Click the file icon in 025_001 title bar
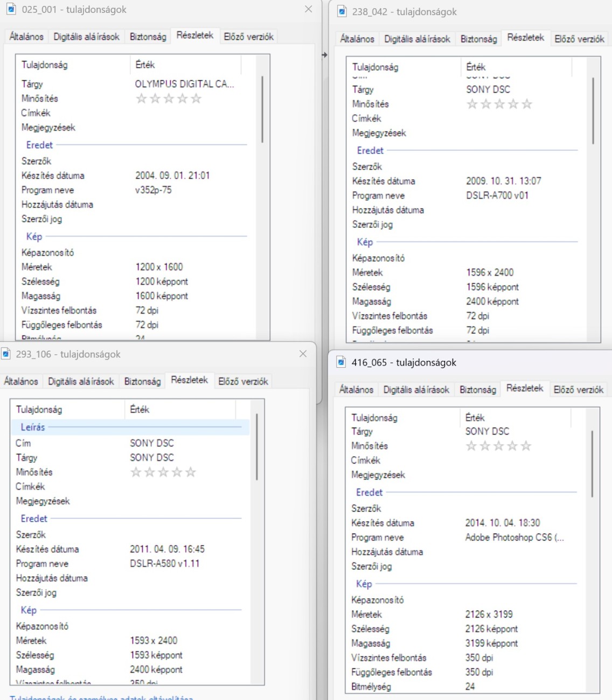This screenshot has height=700, width=612. click(x=11, y=9)
